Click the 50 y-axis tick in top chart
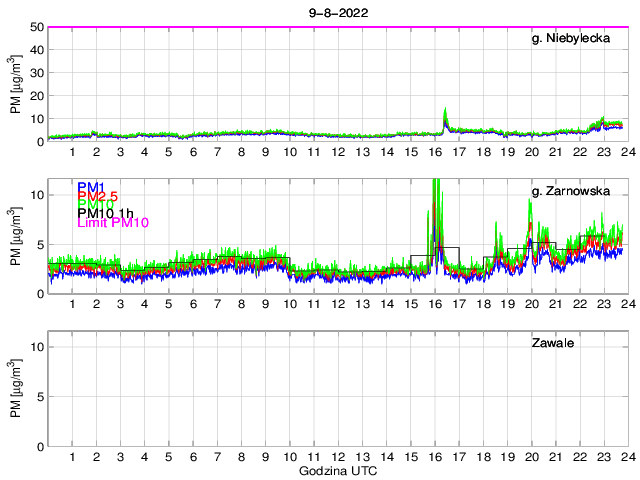Image resolution: width=640 pixels, height=480 pixels. pyautogui.click(x=35, y=27)
